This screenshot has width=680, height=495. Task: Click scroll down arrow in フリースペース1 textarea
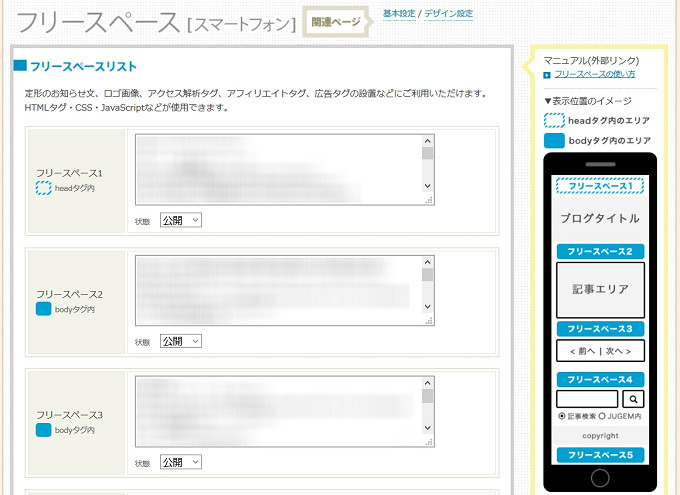tap(427, 186)
